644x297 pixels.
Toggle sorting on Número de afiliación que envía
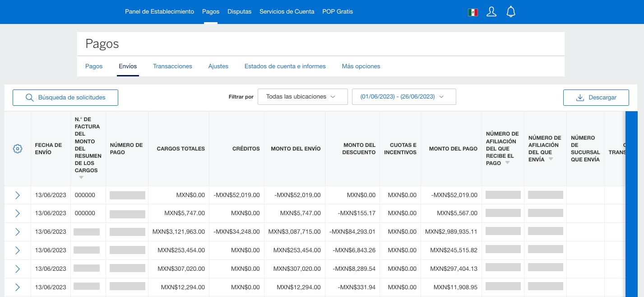(550, 159)
